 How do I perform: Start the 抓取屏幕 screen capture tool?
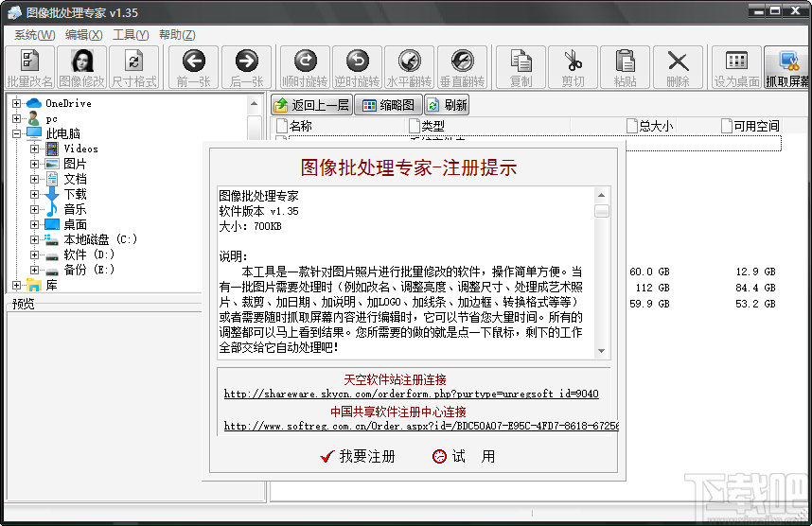click(787, 67)
